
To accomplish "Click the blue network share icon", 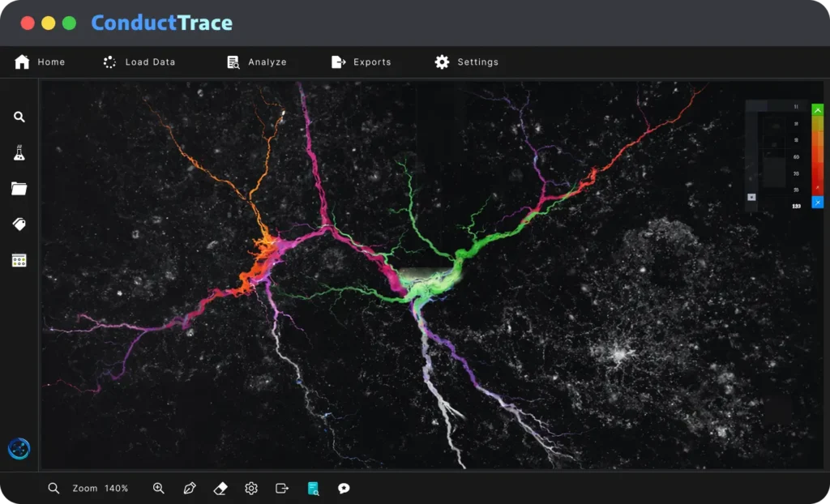I will pyautogui.click(x=19, y=449).
